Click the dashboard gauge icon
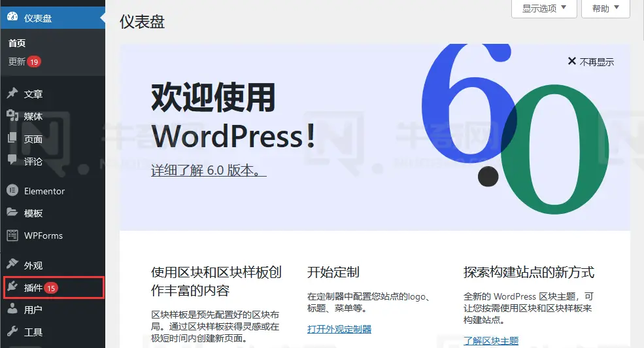644x348 pixels. pyautogui.click(x=12, y=17)
